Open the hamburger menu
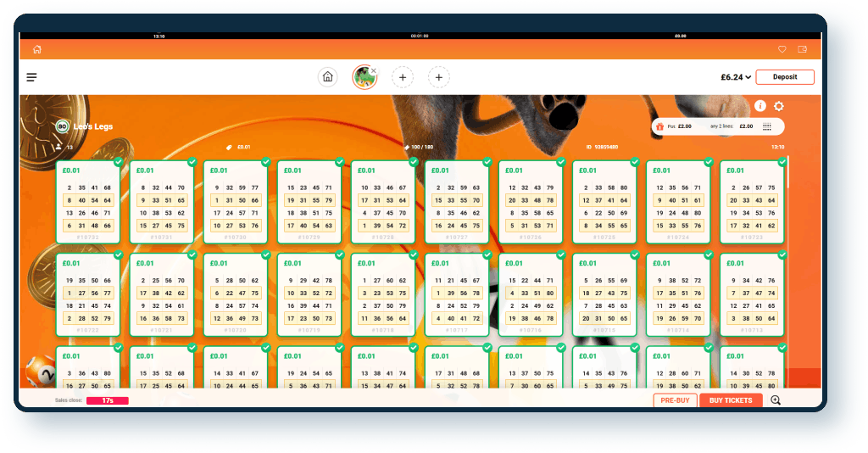 pos(31,77)
